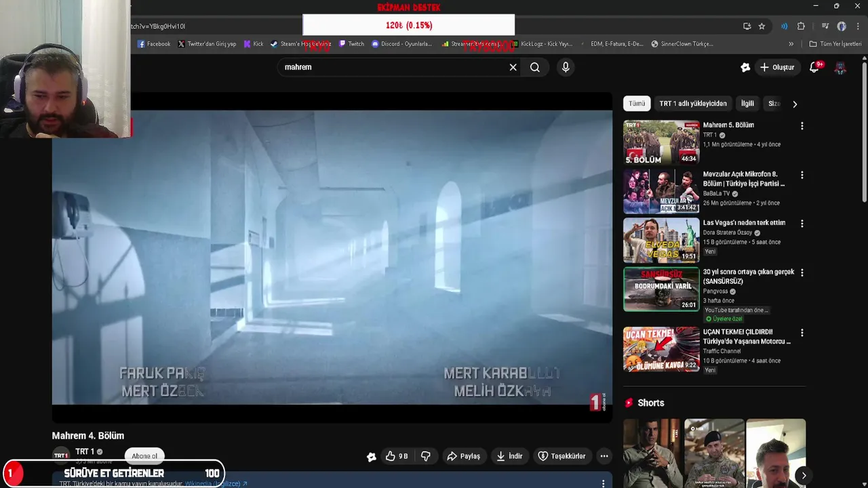Click the install app icon in the address bar
This screenshot has width=868, height=488.
pos(747,26)
